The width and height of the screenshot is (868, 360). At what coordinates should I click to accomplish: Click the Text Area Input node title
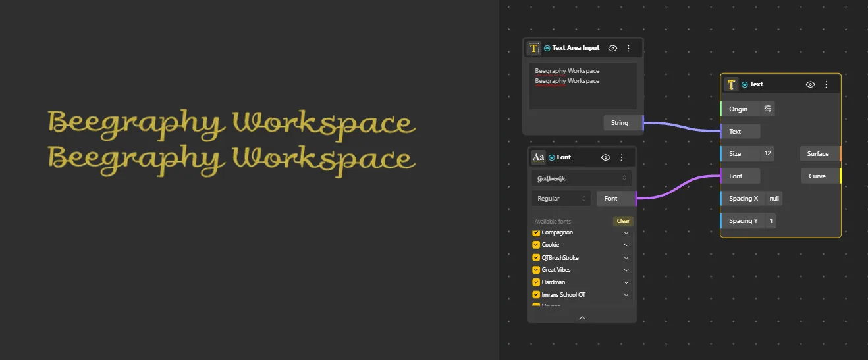pos(576,48)
